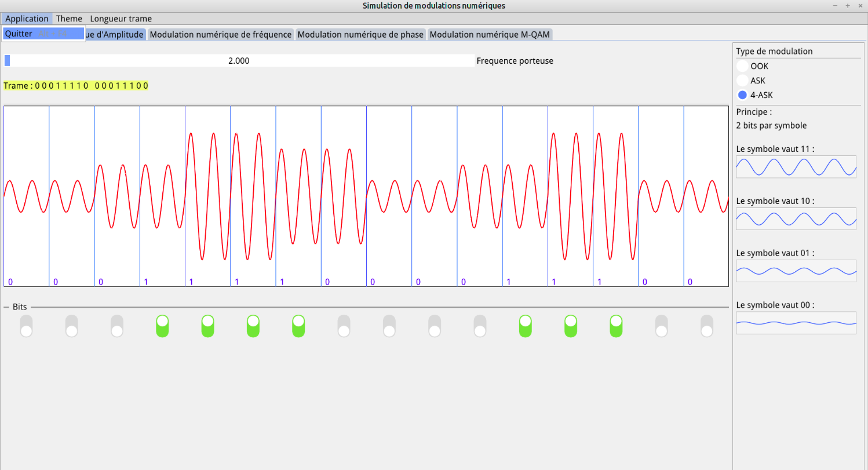Image resolution: width=868 pixels, height=470 pixels.
Task: Open the Modulation numérique de phase tab
Action: point(360,34)
